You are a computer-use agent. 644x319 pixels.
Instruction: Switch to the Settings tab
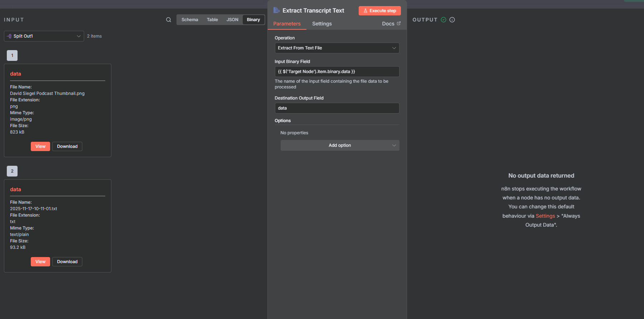(x=322, y=24)
